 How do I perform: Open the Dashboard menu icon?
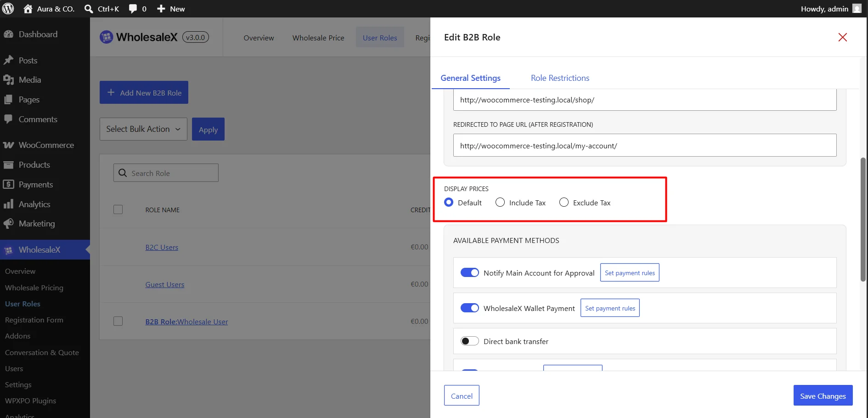pyautogui.click(x=8, y=34)
